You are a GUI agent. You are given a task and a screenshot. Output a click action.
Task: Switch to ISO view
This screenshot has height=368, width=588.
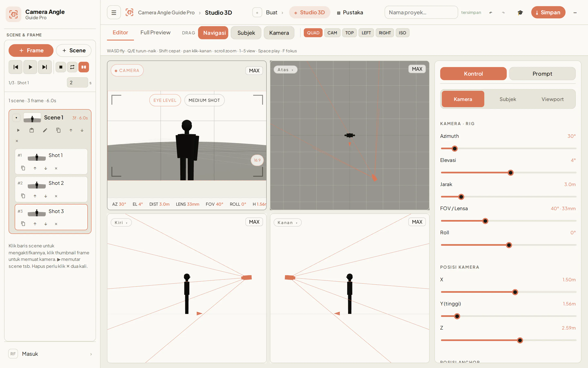(402, 33)
